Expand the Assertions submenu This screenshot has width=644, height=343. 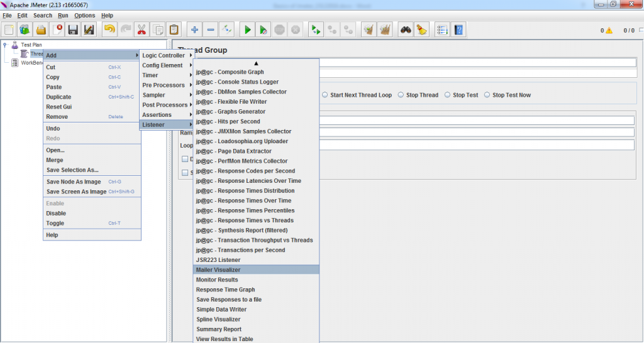pos(166,115)
